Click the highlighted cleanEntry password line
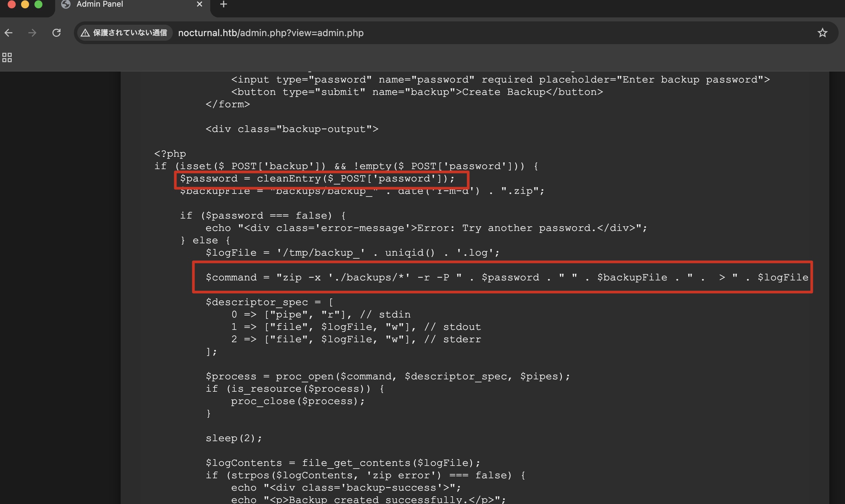This screenshot has width=845, height=504. point(317,179)
